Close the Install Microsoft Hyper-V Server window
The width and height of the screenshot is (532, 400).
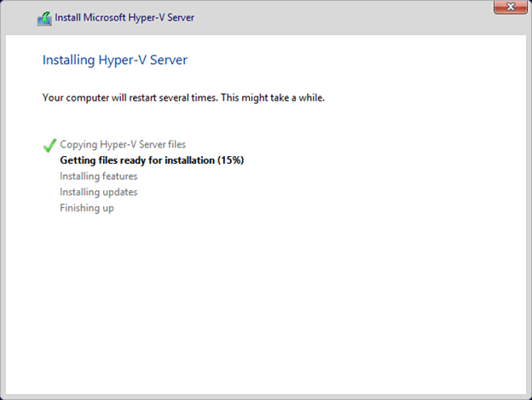coord(509,9)
